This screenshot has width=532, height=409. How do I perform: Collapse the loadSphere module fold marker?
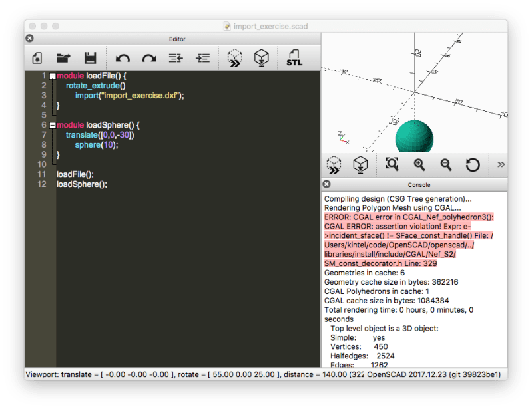coord(53,126)
